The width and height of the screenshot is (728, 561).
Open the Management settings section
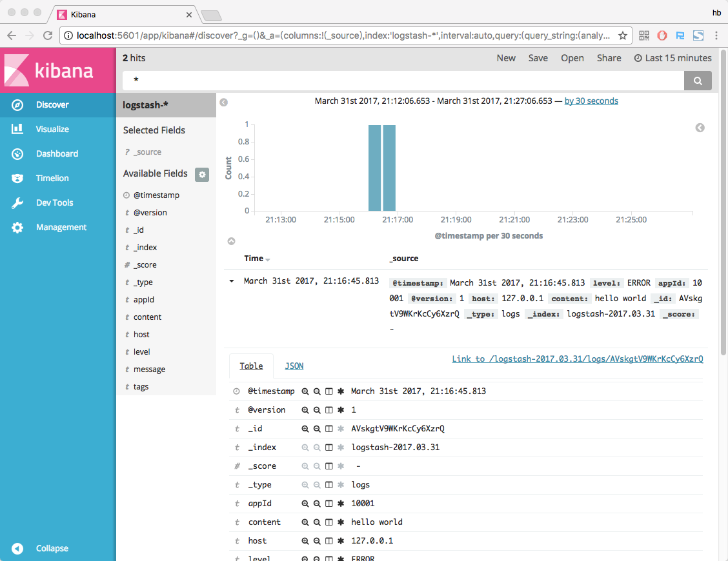tap(57, 228)
